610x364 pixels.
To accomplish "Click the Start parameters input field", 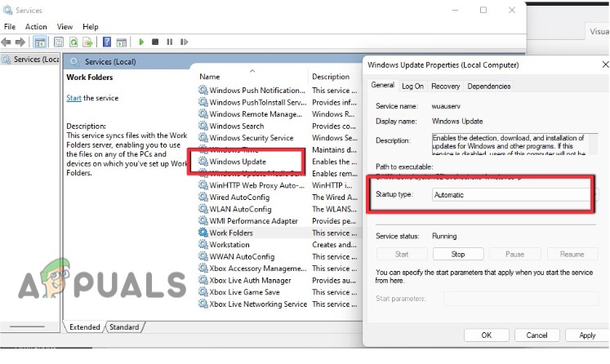I will 520,299.
